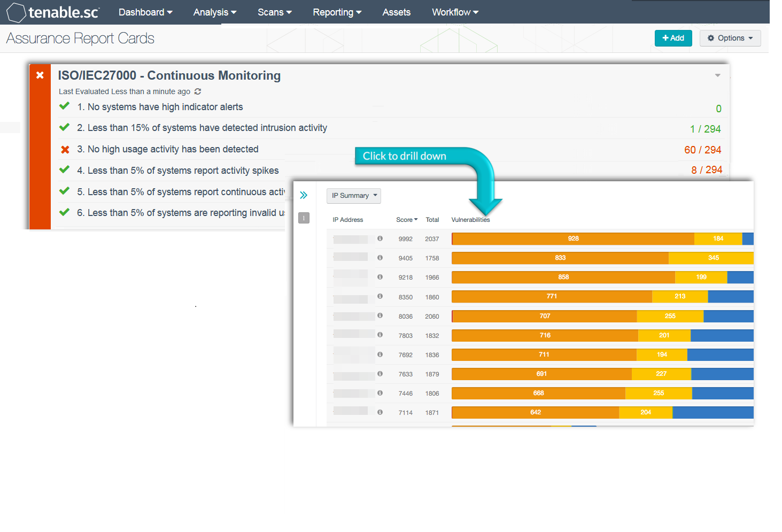Open the Options dropdown

click(x=730, y=38)
